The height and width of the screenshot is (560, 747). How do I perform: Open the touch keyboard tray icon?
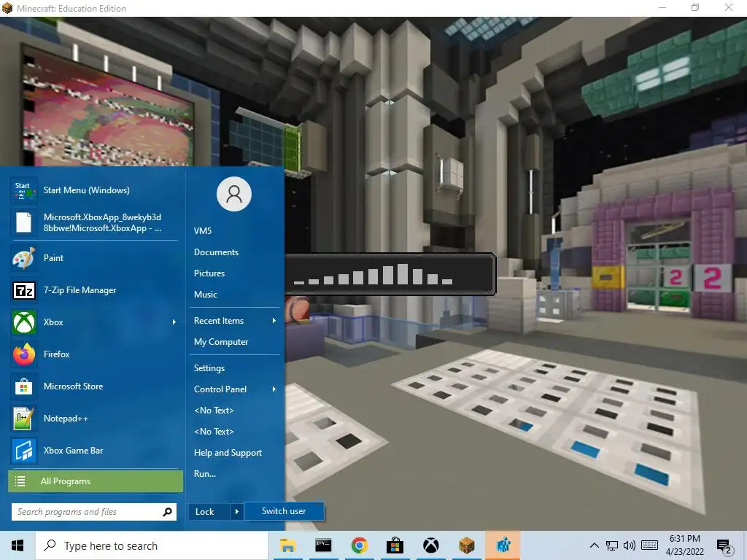pyautogui.click(x=649, y=545)
